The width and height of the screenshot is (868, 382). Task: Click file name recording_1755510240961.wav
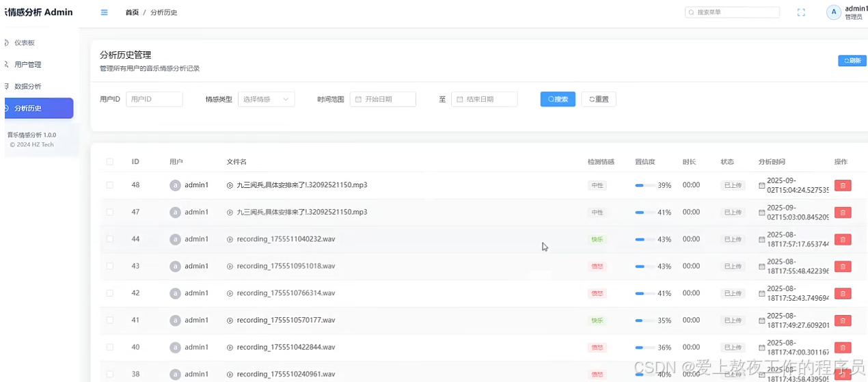click(x=286, y=374)
